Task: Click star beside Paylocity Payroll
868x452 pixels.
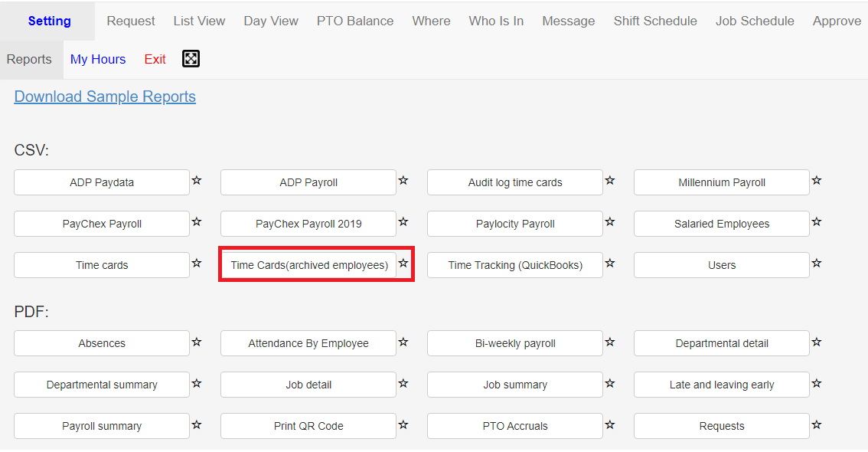Action: coord(610,222)
